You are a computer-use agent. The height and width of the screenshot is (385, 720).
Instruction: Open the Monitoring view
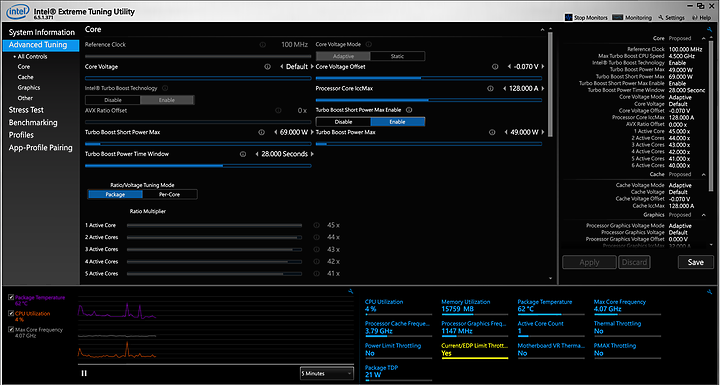(632, 17)
